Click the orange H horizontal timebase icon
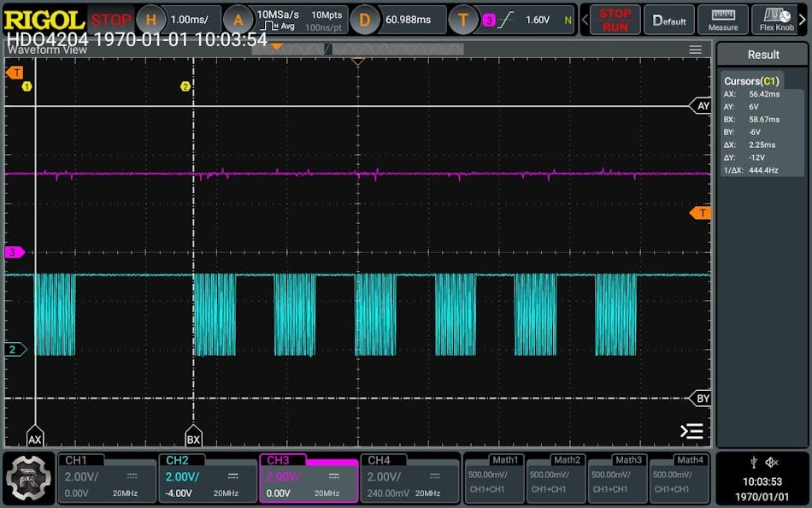The width and height of the screenshot is (812, 508). tap(151, 20)
